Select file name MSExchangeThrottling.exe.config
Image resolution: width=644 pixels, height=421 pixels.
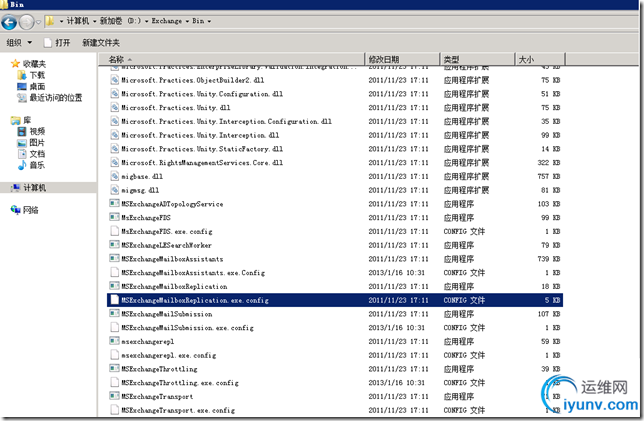tap(180, 383)
